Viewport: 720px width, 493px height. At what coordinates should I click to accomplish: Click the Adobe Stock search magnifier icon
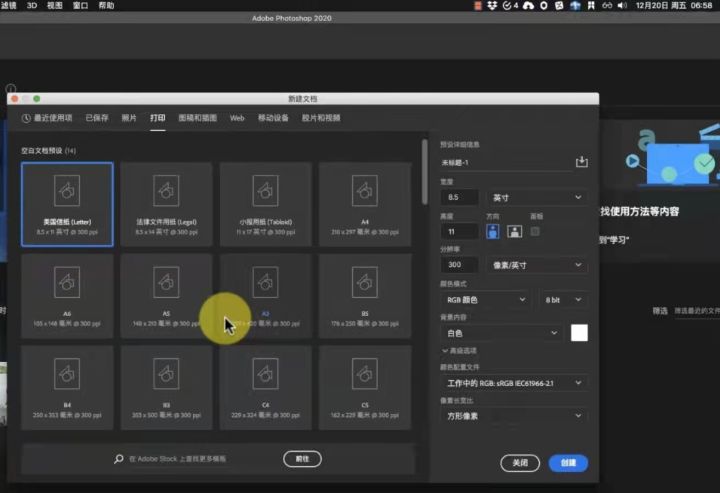coord(119,459)
